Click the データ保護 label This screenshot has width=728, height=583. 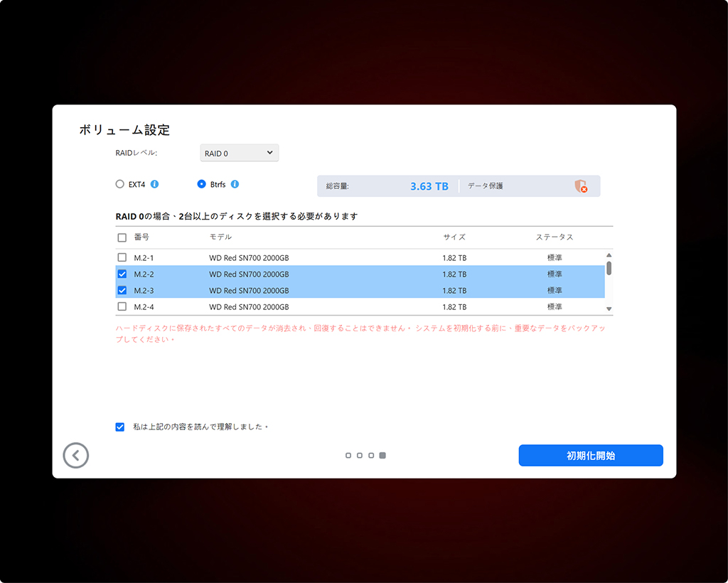coord(485,186)
